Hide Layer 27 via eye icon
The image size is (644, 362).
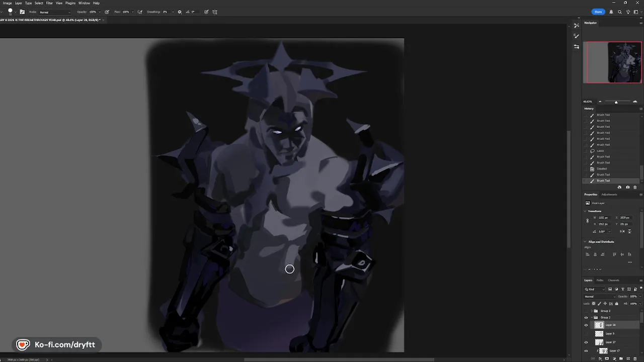(586, 342)
